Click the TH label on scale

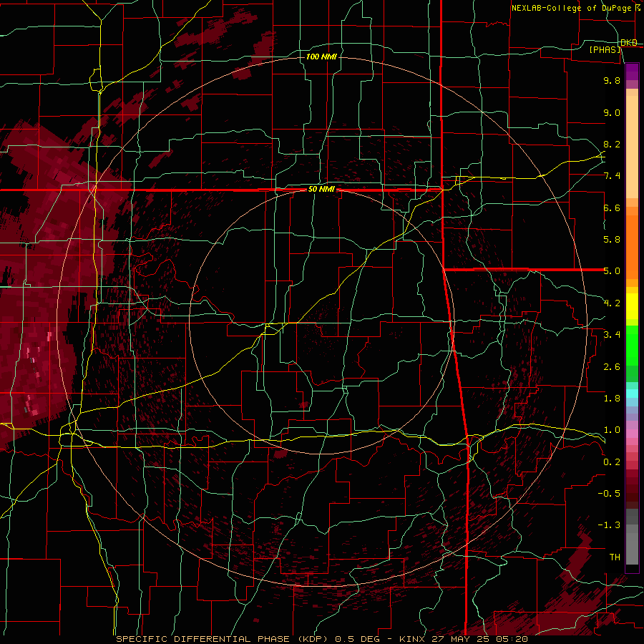615,557
